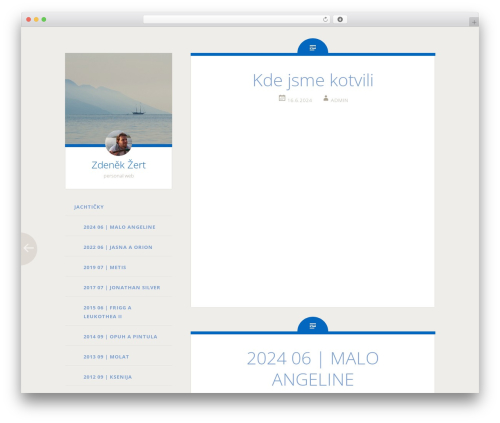
Task: Open the 2024 06 | MALO ANGELINE post heading
Action: [x=313, y=369]
